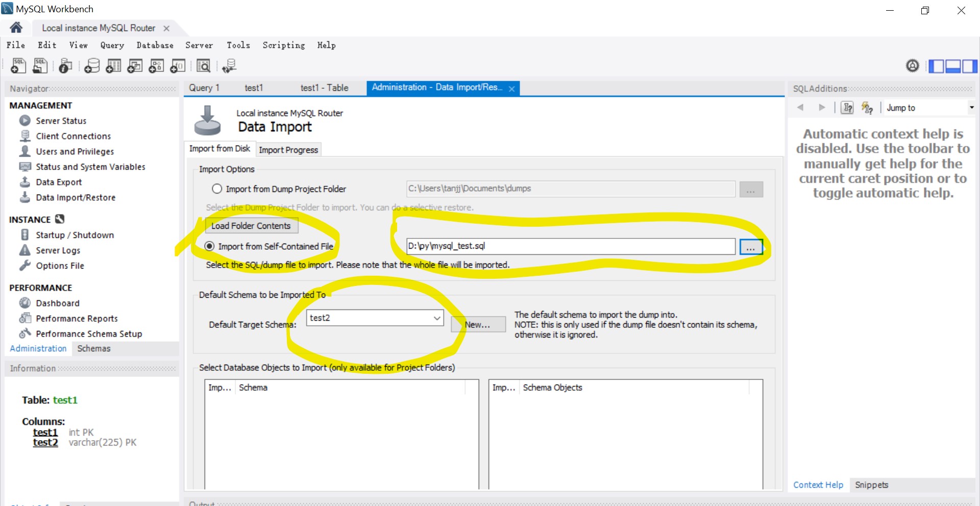This screenshot has height=506, width=980.
Task: Reconnect to DBMS toolbar icon
Action: coord(229,66)
